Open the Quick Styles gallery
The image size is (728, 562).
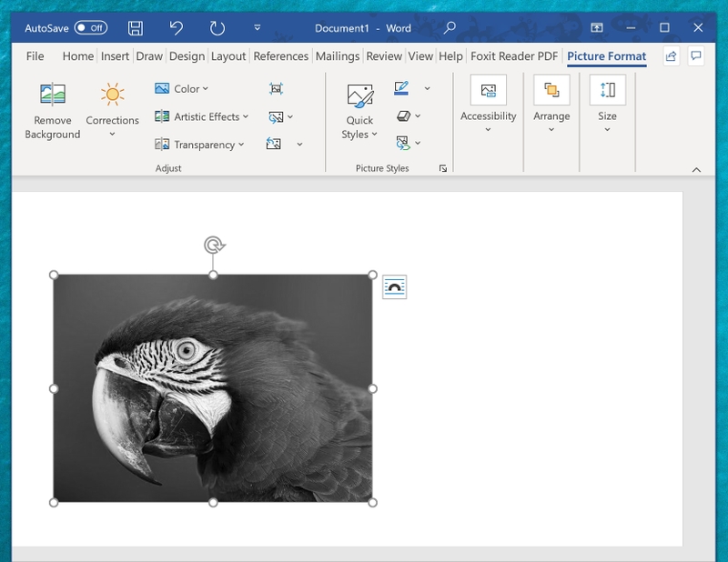point(359,111)
